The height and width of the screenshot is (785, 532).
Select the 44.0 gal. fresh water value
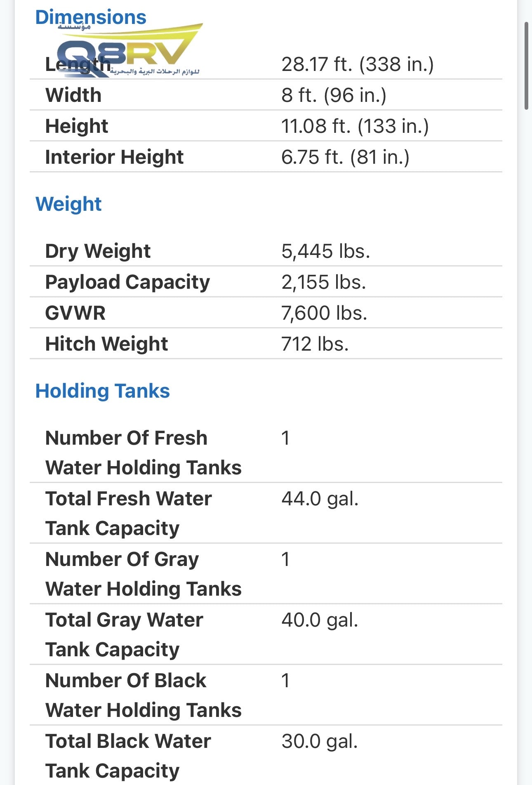pos(320,499)
